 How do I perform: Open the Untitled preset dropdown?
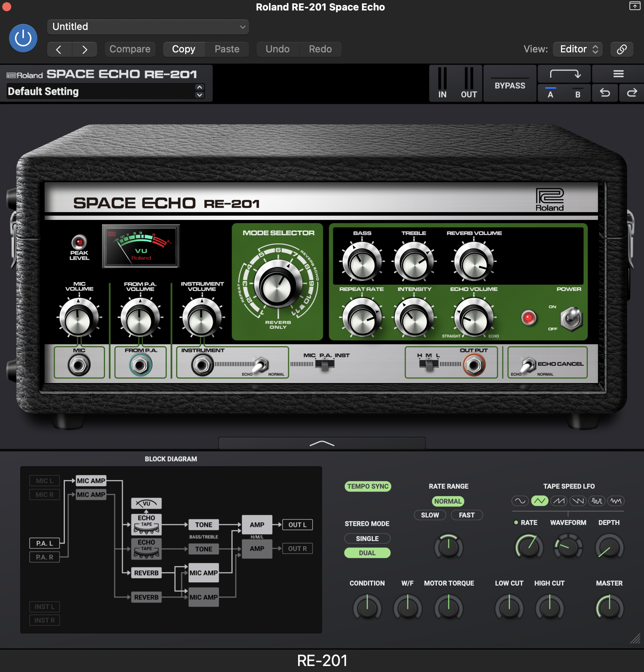(148, 27)
